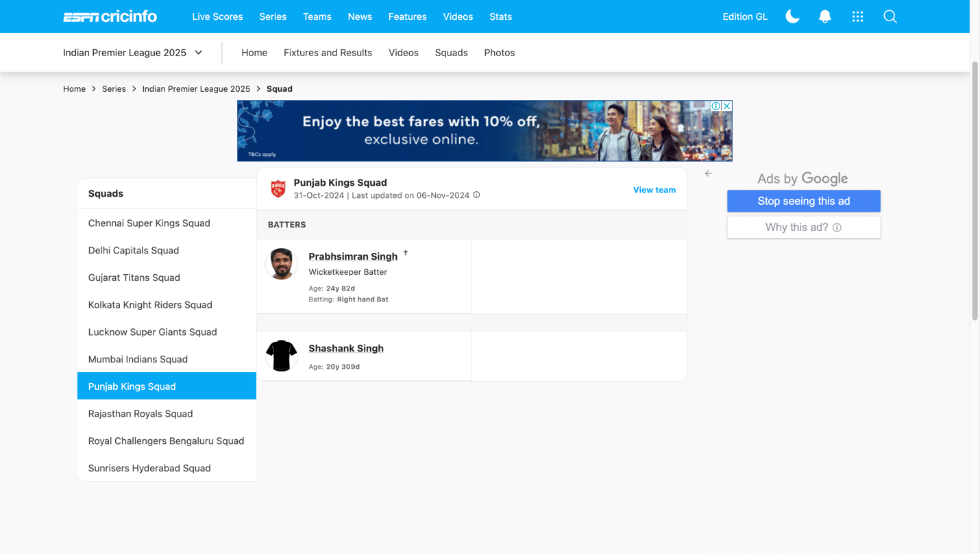Open the notifications bell

824,16
